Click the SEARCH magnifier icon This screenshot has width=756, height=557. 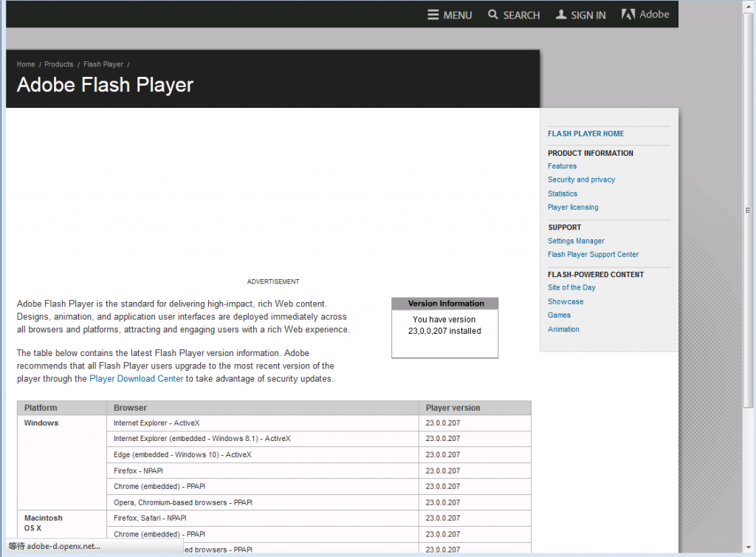492,15
